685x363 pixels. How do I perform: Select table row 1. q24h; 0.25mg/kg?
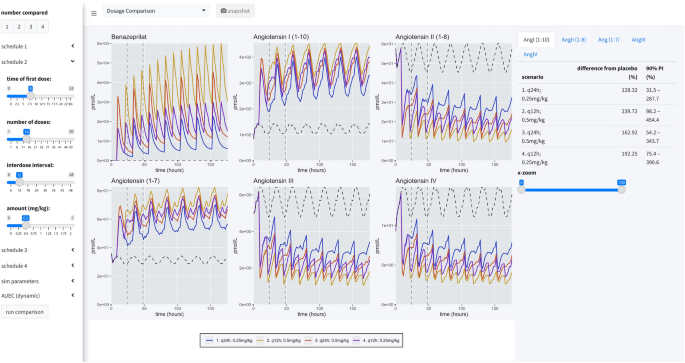[597, 94]
